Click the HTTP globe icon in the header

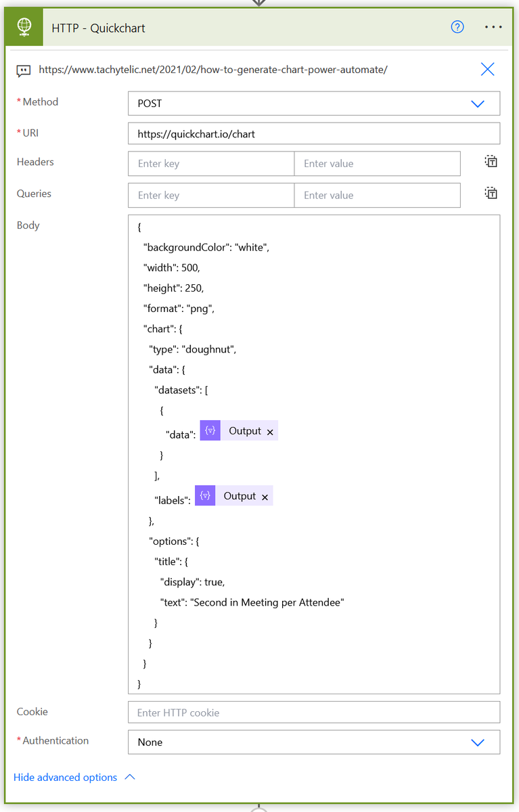click(x=24, y=27)
